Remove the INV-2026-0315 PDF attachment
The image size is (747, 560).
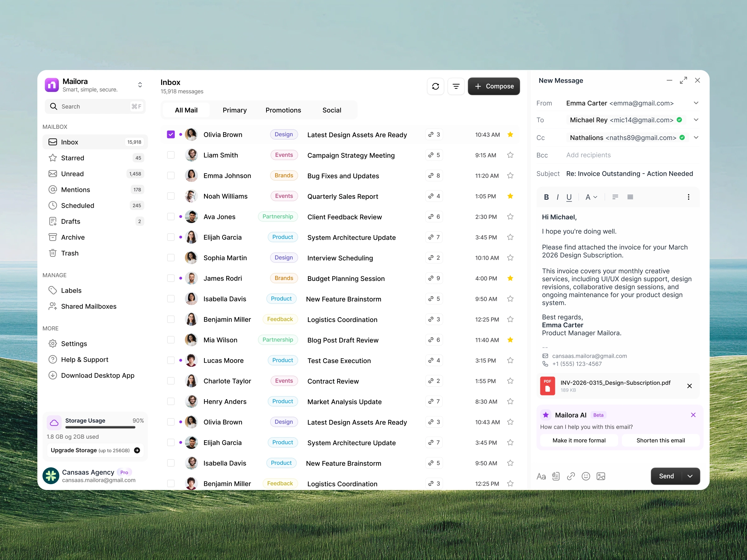tap(690, 386)
